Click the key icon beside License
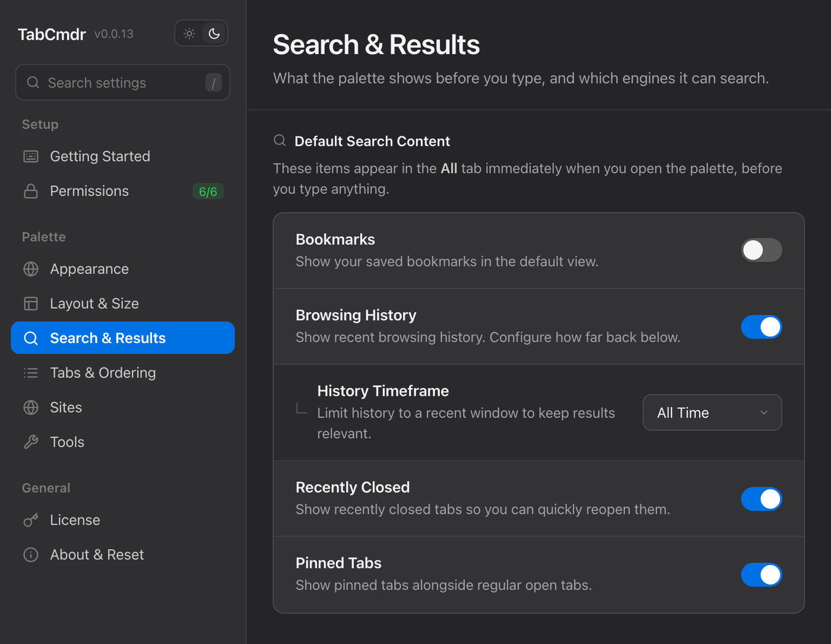831x644 pixels. [31, 520]
